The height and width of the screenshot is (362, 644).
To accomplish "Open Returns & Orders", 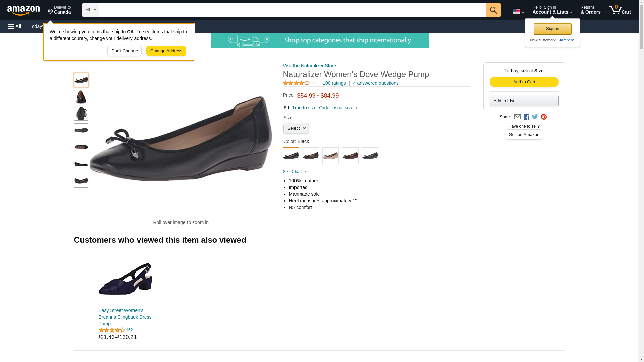I will coord(590,10).
